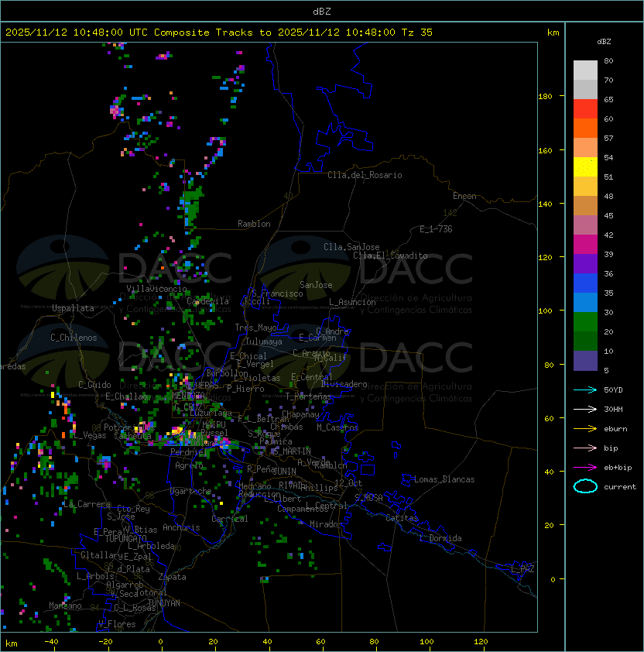Screen dimensions: 644x652
Task: Select the darkest green legend swatch
Action: click(585, 341)
